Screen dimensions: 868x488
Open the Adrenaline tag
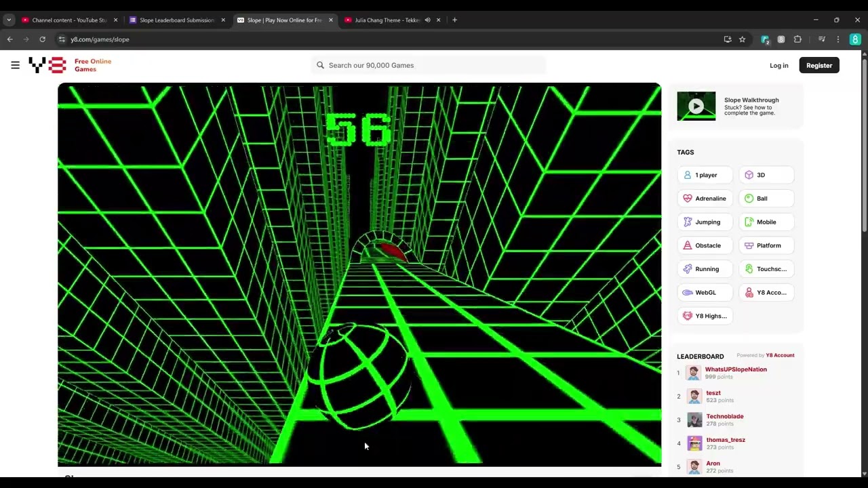click(705, 199)
